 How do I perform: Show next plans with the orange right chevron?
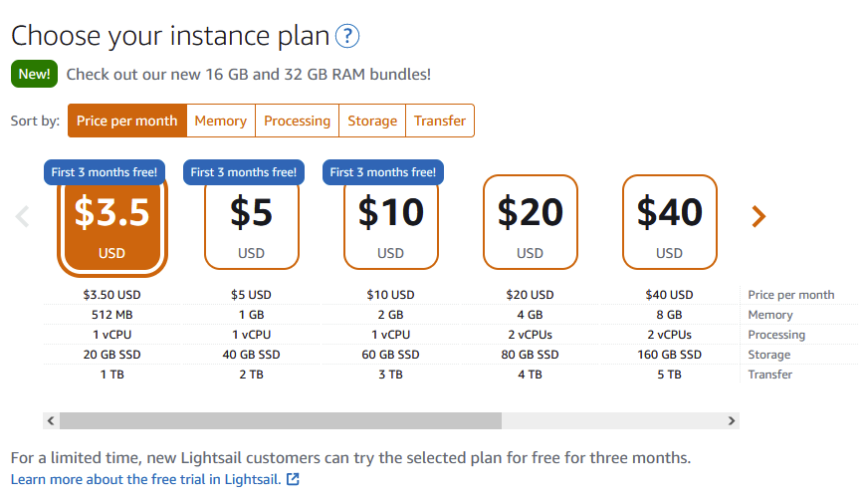tap(759, 216)
